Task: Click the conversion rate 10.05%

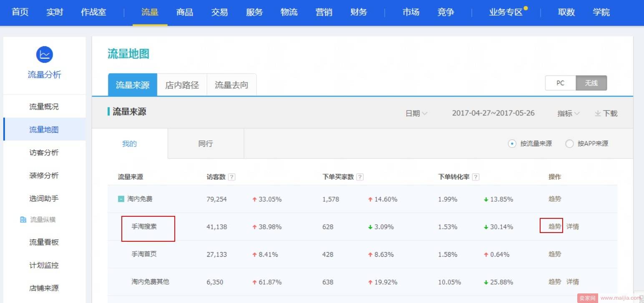Action: tap(449, 282)
